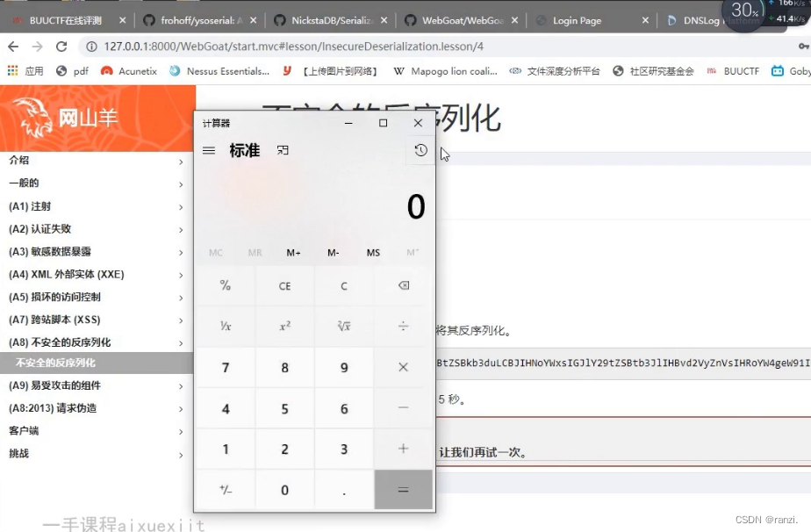Click digit 4 on calculator
811x532 pixels.
pos(225,408)
